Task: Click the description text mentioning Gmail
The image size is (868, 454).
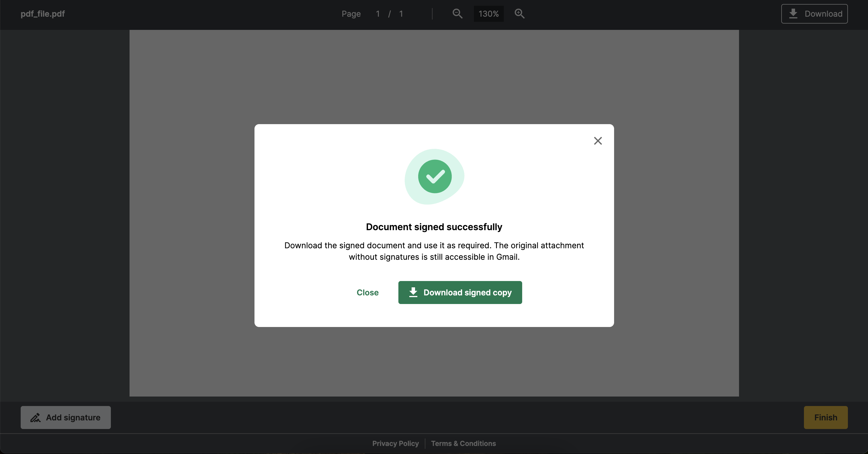Action: click(x=434, y=251)
